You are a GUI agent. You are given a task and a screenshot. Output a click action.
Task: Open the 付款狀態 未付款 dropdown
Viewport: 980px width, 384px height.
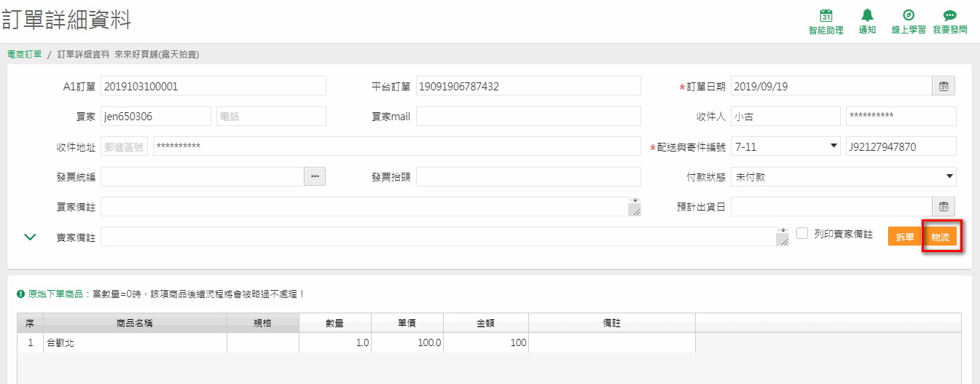[844, 176]
